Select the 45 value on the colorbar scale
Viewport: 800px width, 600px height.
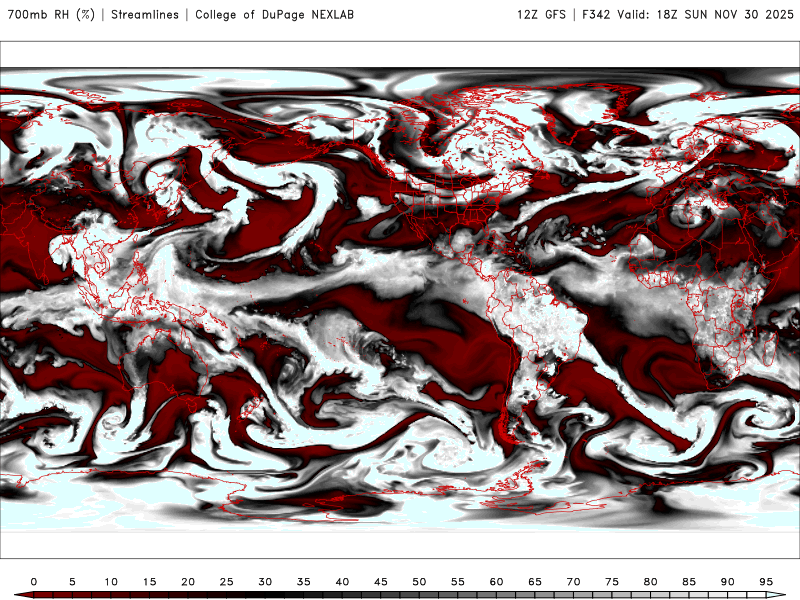[381, 582]
